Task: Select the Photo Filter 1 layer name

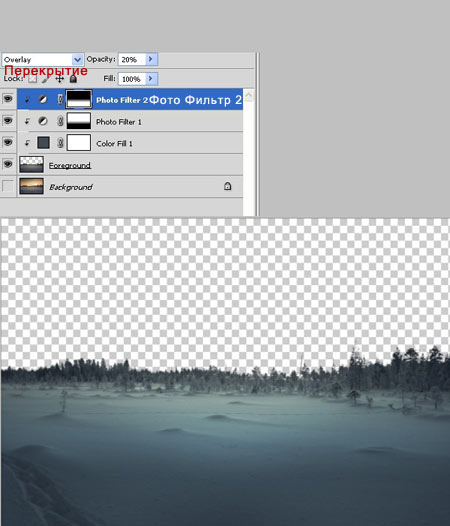Action: click(119, 122)
